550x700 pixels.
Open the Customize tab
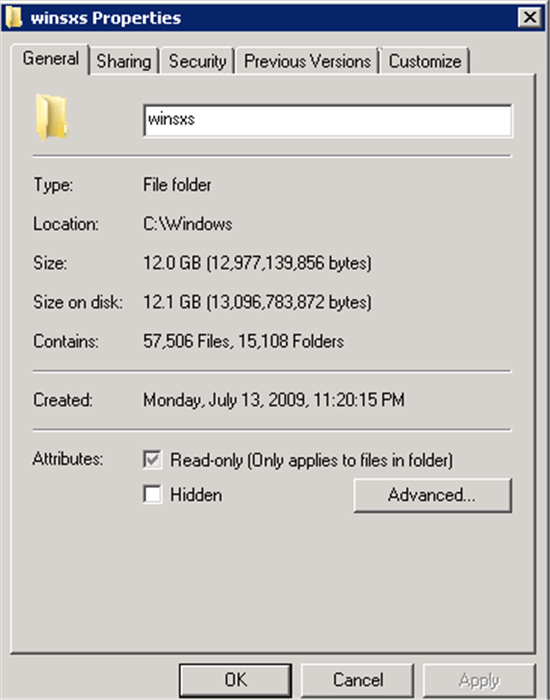tap(425, 61)
